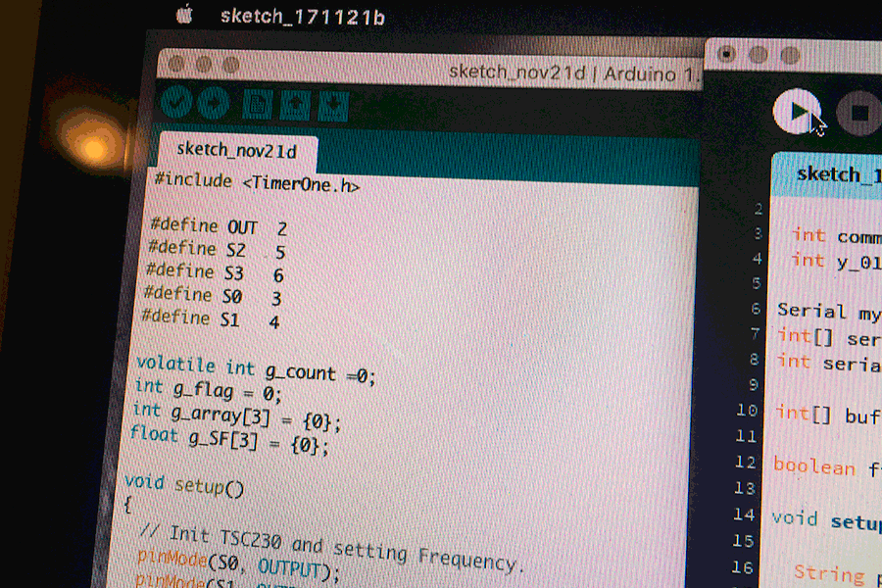
Task: Zoom the Arduino window with the third title-bar button
Action: point(230,66)
